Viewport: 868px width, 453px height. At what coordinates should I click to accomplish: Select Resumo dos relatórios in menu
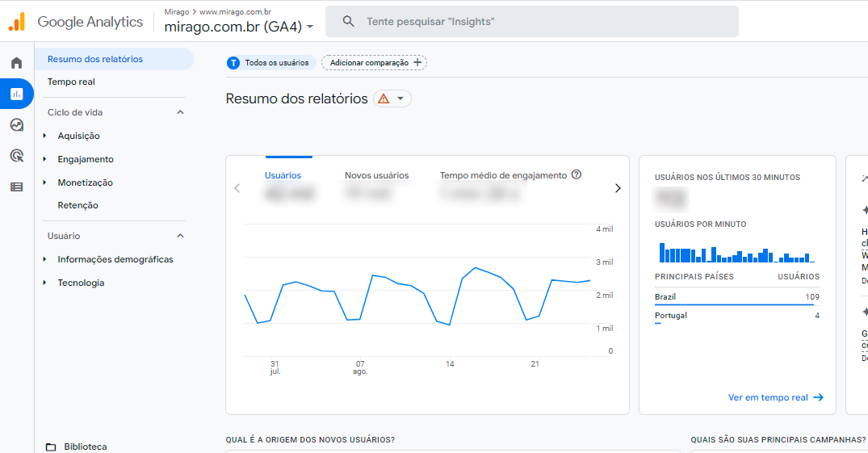click(x=114, y=59)
